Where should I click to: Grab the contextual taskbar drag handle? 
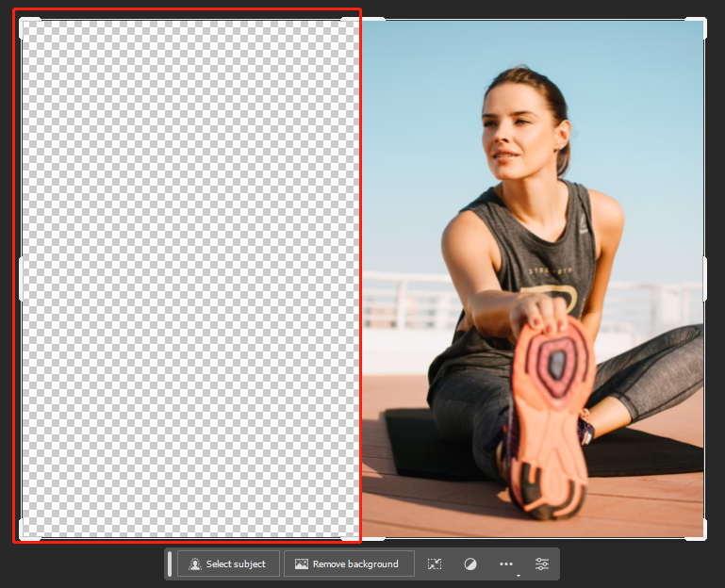pyautogui.click(x=170, y=563)
